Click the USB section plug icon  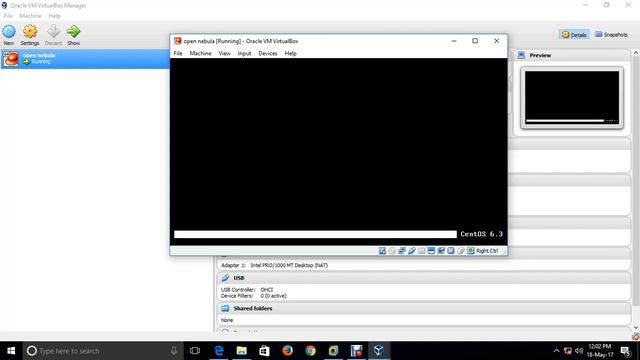[225, 278]
